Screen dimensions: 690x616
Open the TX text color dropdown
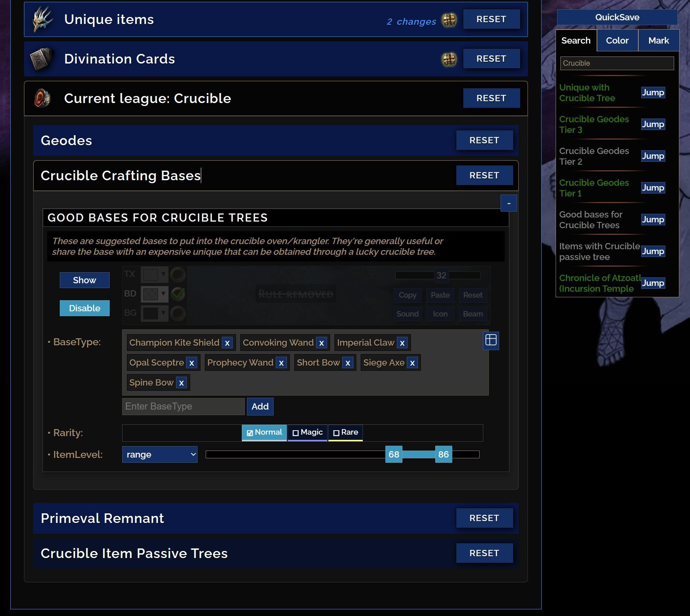click(154, 275)
